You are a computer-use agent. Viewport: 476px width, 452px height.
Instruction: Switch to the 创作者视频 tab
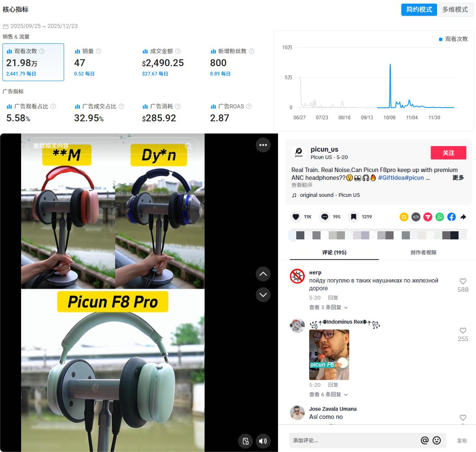coord(423,252)
